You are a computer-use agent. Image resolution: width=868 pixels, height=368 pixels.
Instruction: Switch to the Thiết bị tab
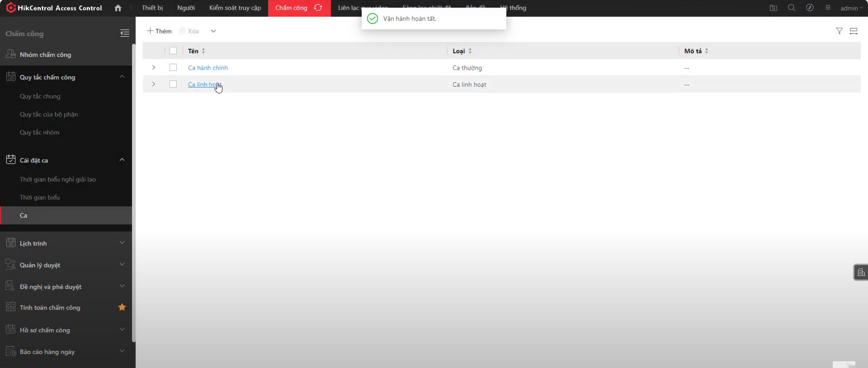(152, 8)
